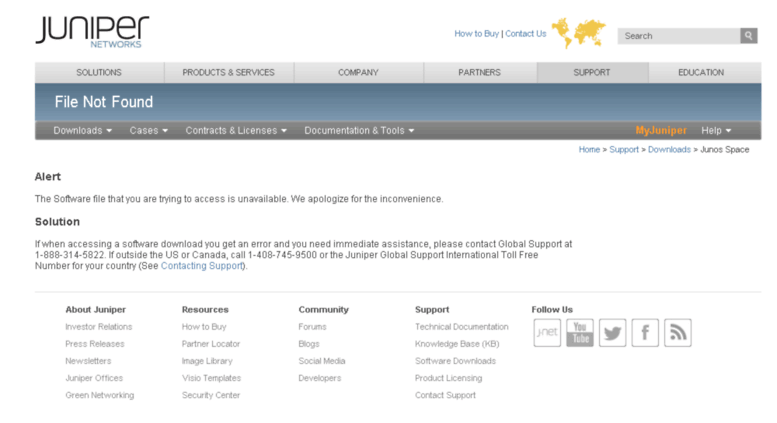This screenshot has width=777, height=423.
Task: Open Newsletters footer link
Action: [x=88, y=361]
